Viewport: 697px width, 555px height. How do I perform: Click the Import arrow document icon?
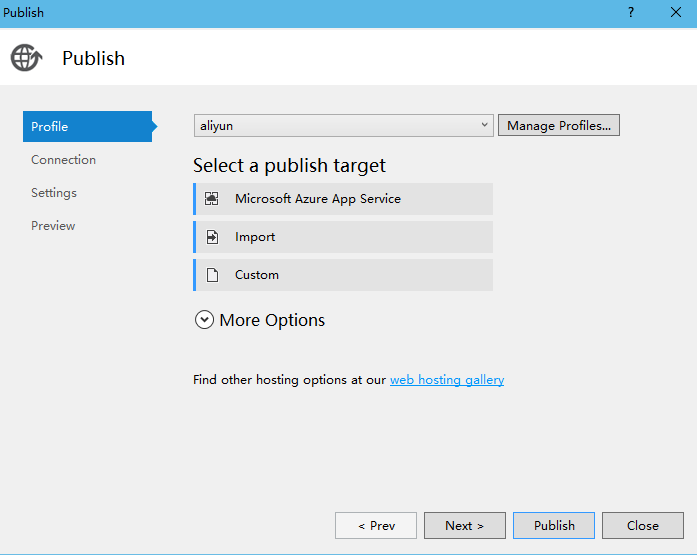212,237
